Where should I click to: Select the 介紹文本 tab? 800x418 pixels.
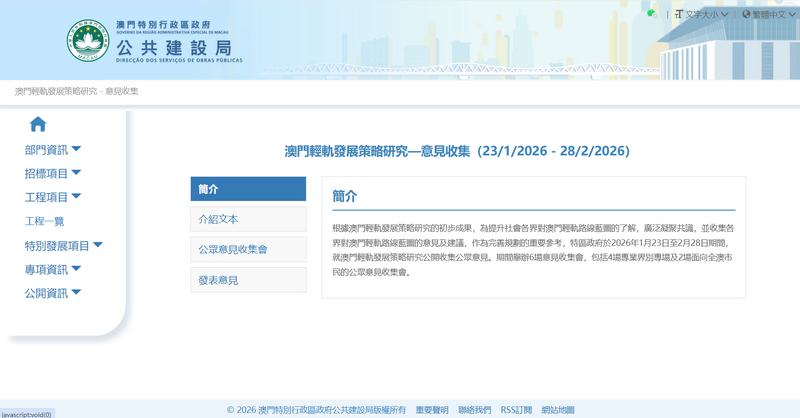click(x=248, y=219)
